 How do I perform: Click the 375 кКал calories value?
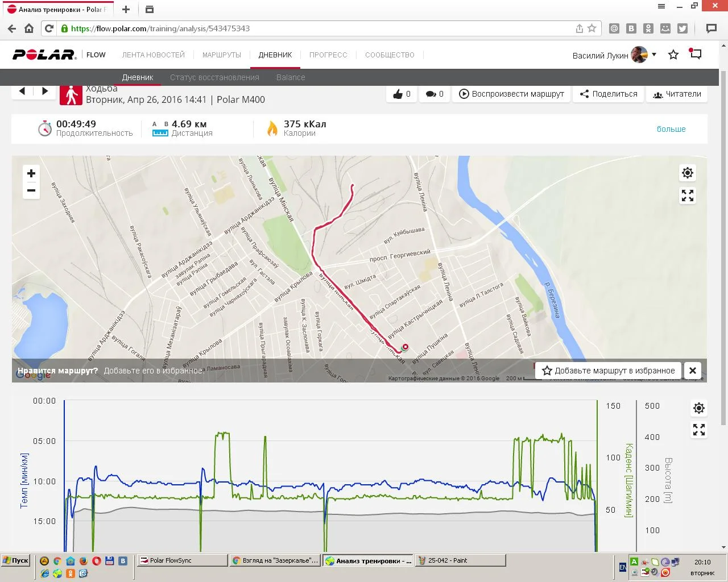[305, 124]
